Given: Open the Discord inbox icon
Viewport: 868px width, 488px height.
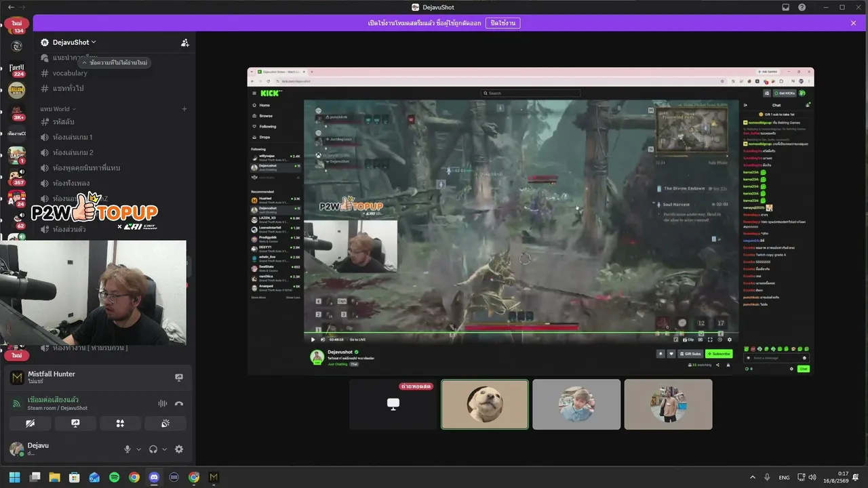Looking at the screenshot, I should point(786,7).
